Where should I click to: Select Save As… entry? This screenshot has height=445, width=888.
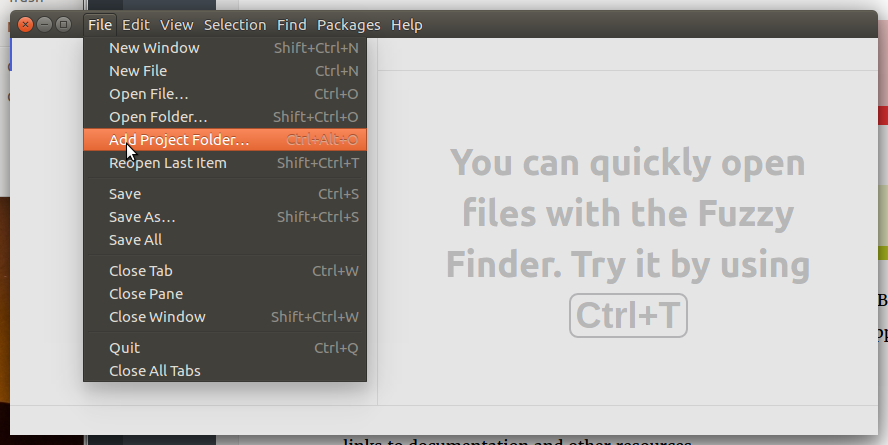tap(225, 217)
